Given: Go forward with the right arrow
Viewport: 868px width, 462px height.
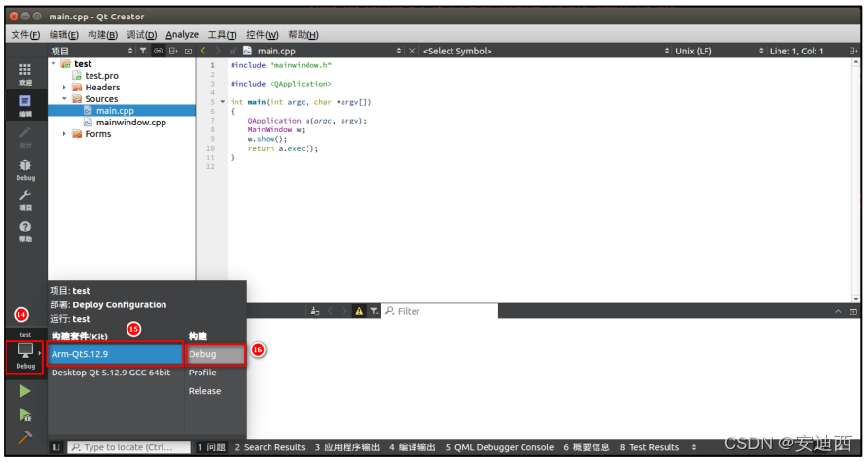Looking at the screenshot, I should [x=218, y=51].
